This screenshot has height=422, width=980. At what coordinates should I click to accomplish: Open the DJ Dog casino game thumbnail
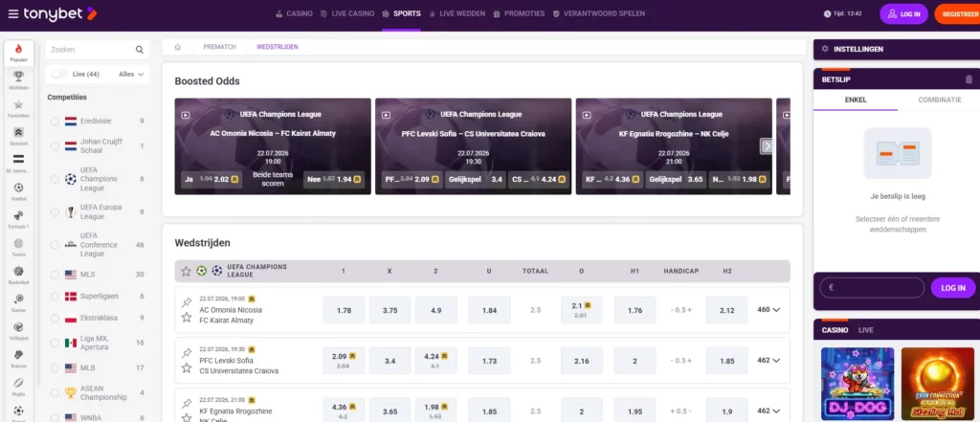[x=857, y=384]
